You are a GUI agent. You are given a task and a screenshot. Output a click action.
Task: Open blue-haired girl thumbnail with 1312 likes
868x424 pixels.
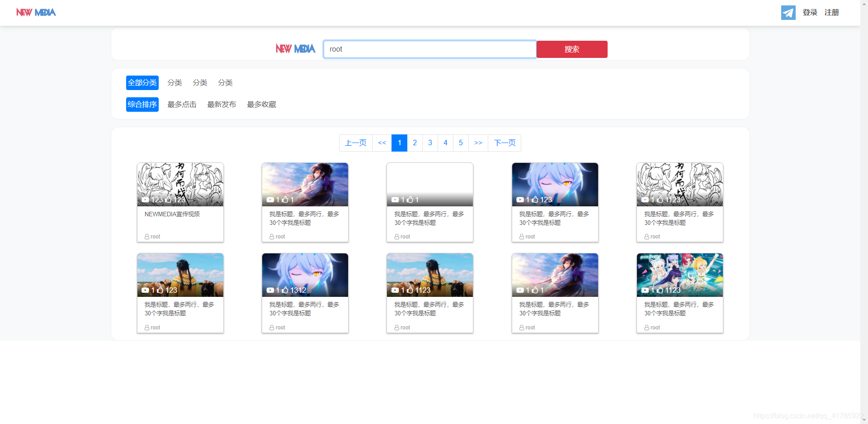click(x=305, y=275)
